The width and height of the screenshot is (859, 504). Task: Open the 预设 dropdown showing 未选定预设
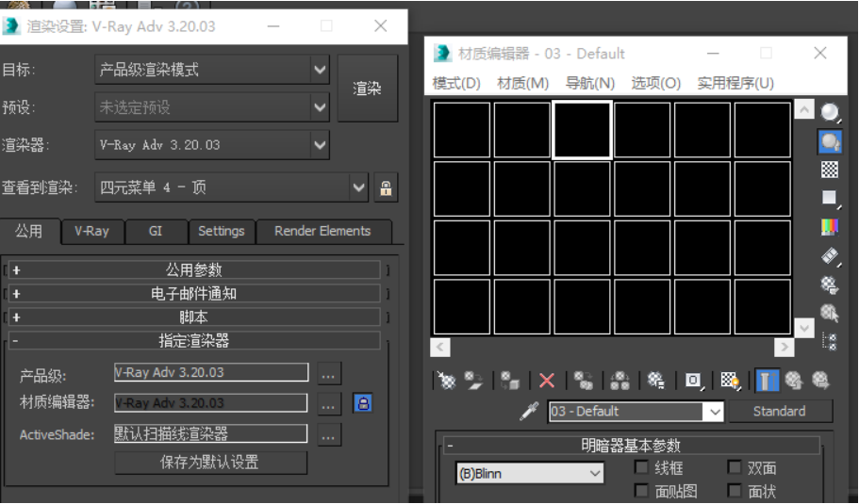[212, 106]
